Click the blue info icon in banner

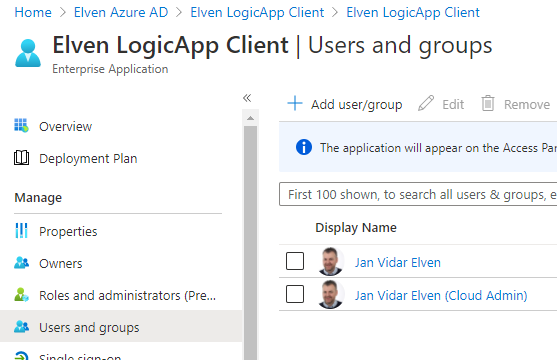304,147
